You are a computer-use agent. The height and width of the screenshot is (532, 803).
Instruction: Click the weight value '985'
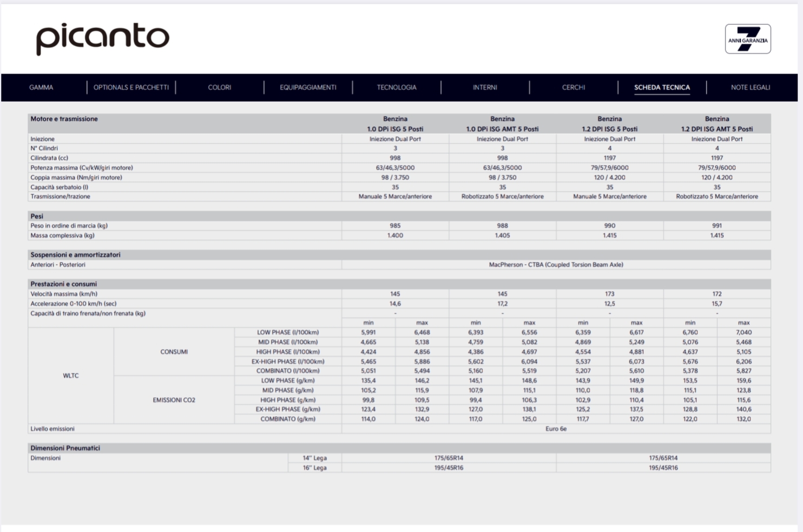point(395,226)
